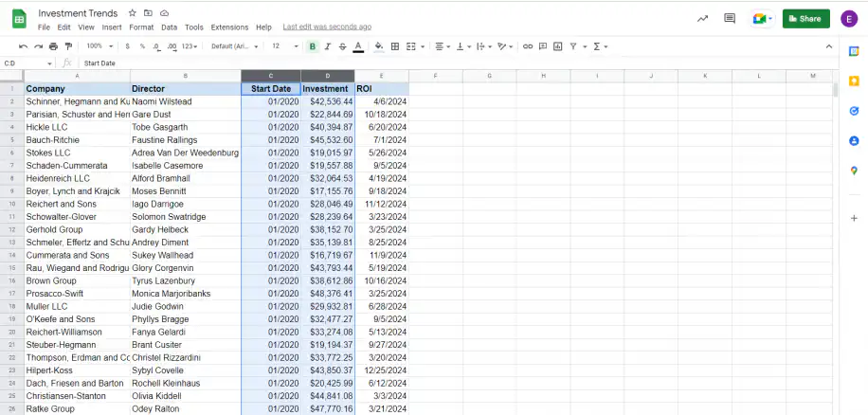Screen dimensions: 868x415
Task: Open text wrapping dropdown
Action: click(x=483, y=46)
